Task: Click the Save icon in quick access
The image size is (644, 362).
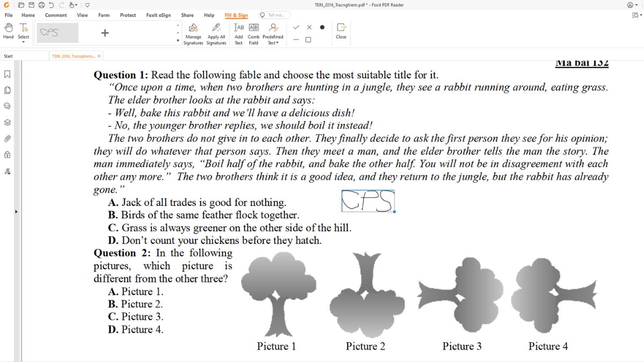Action: pos(31,5)
